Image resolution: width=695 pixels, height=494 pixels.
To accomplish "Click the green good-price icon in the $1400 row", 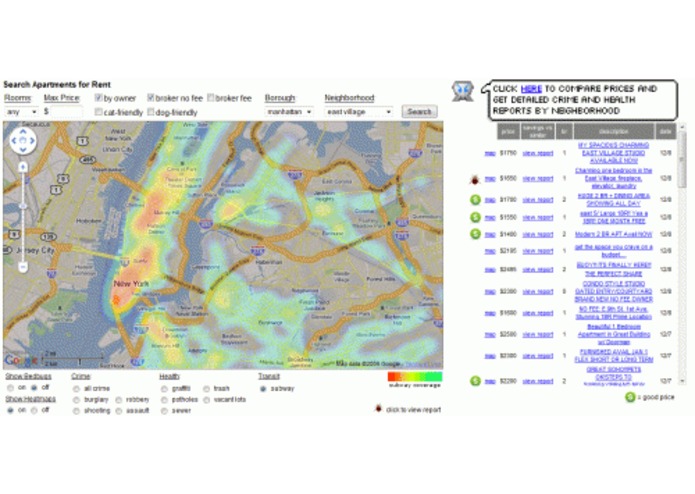I will tap(475, 234).
